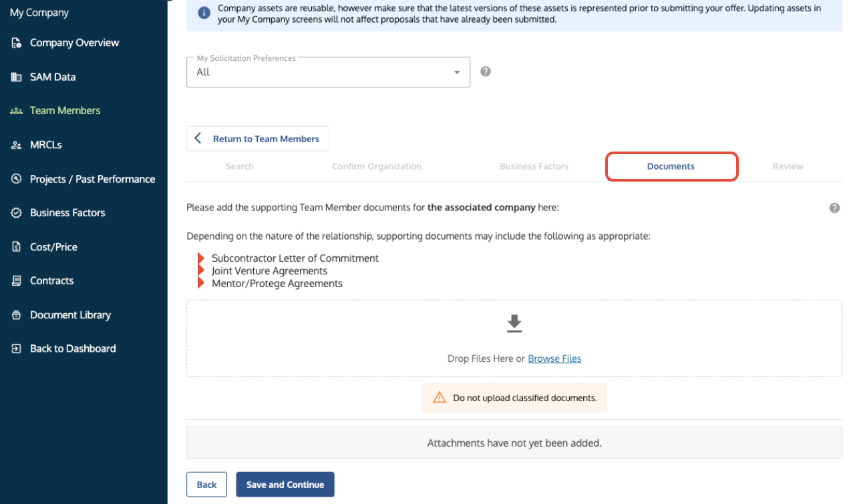Open the Company Overview menu item
The height and width of the screenshot is (504, 851).
(x=74, y=43)
